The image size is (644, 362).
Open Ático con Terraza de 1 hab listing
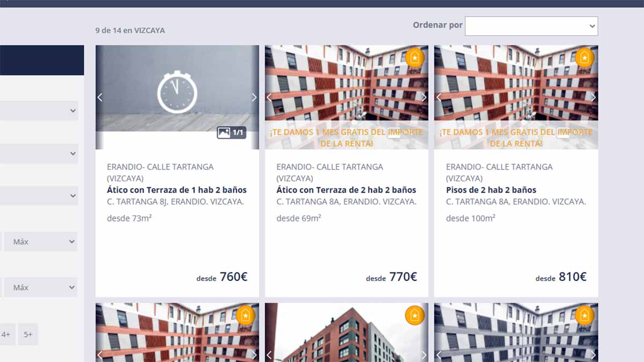177,190
